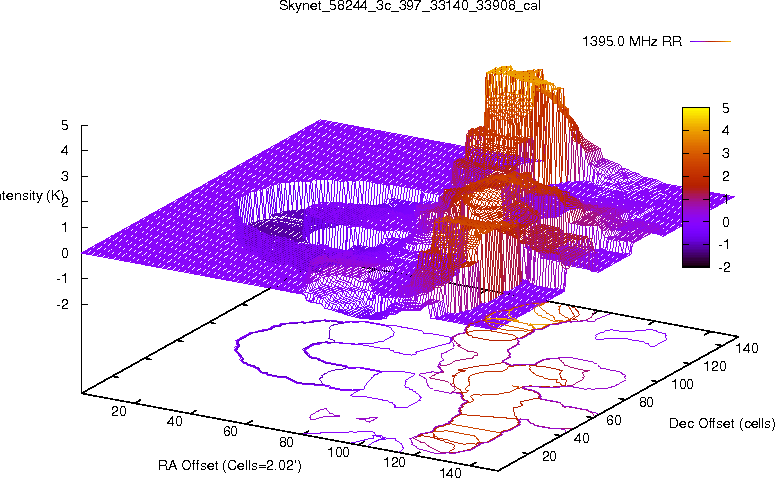Click the RA Offset (Cells=2.02') axis label
The height and width of the screenshot is (478, 775).
click(230, 465)
